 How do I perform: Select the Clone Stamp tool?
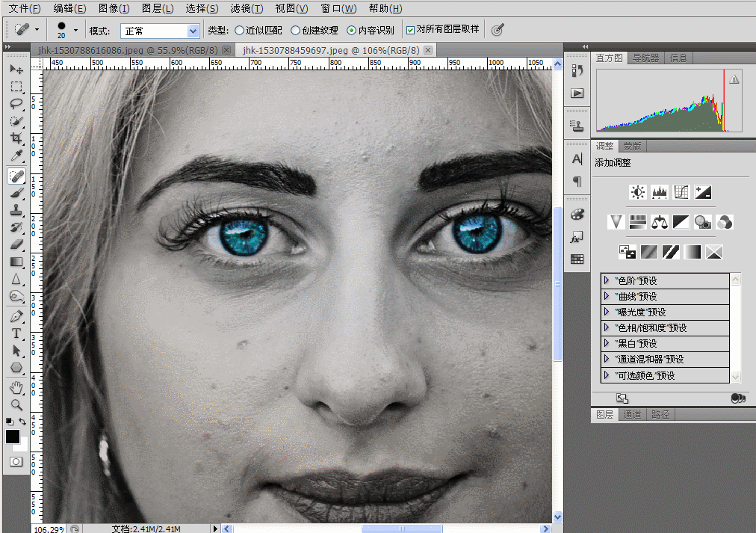click(16, 210)
